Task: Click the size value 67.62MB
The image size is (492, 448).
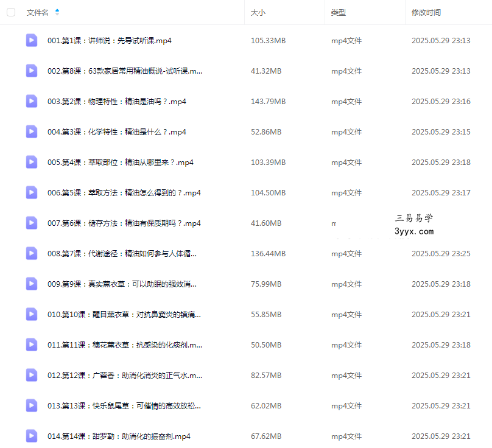Action: click(x=266, y=436)
